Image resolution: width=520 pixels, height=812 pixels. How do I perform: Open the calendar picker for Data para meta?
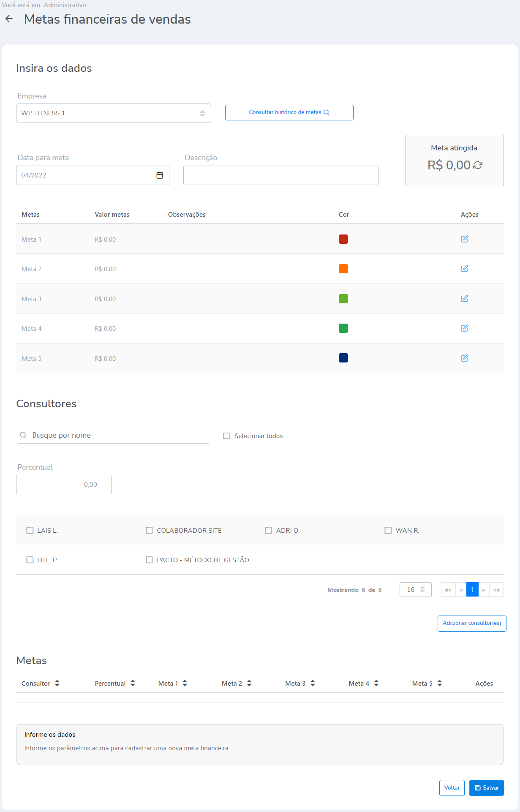point(160,175)
